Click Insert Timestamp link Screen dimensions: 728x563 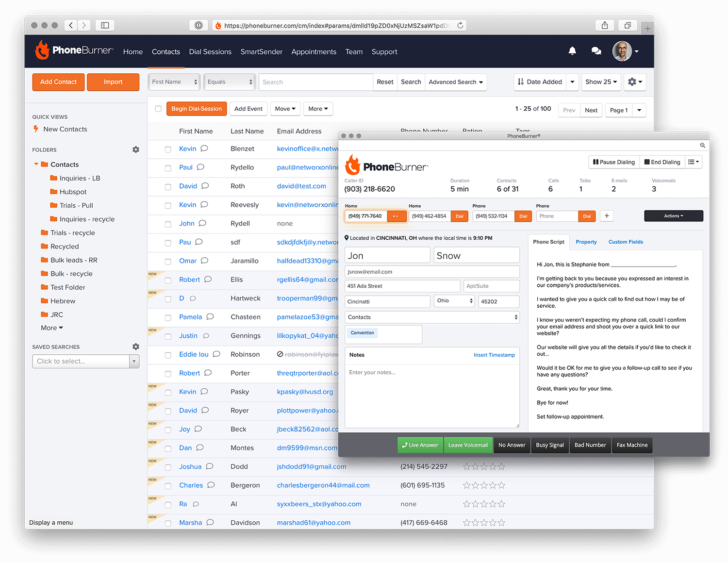click(494, 355)
